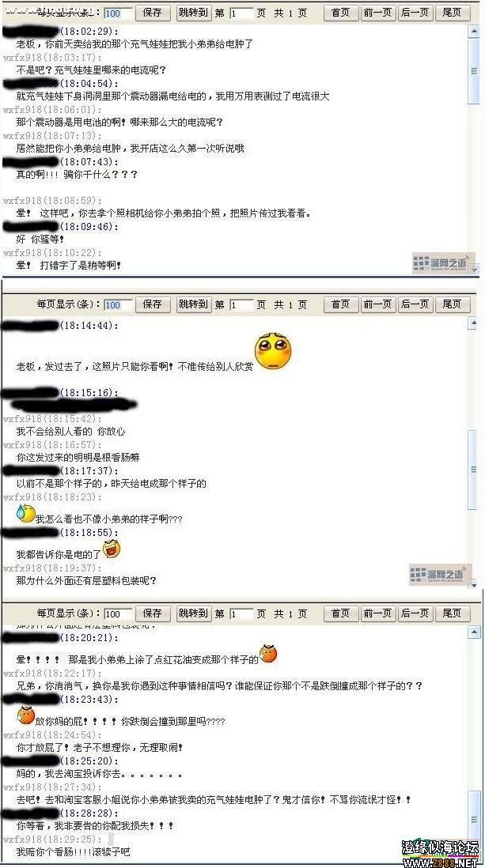Click the scroll-down arrow in the second chat log
The image size is (485, 868).
pos(474,583)
